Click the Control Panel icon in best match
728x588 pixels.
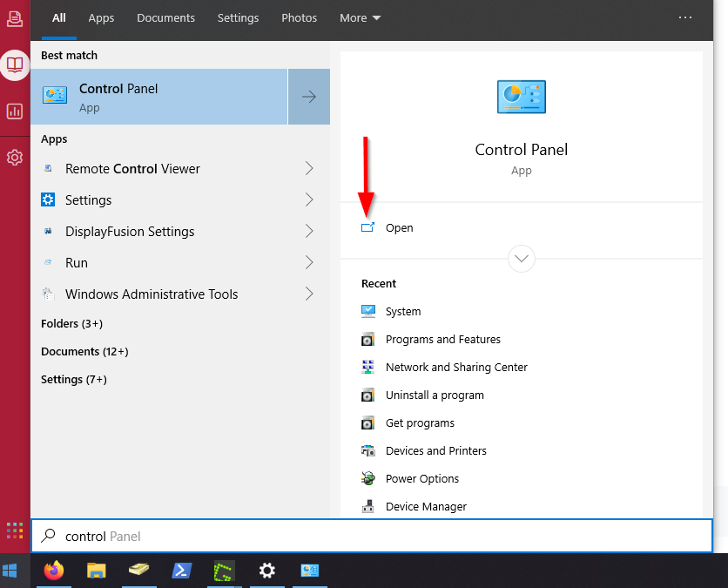point(55,95)
